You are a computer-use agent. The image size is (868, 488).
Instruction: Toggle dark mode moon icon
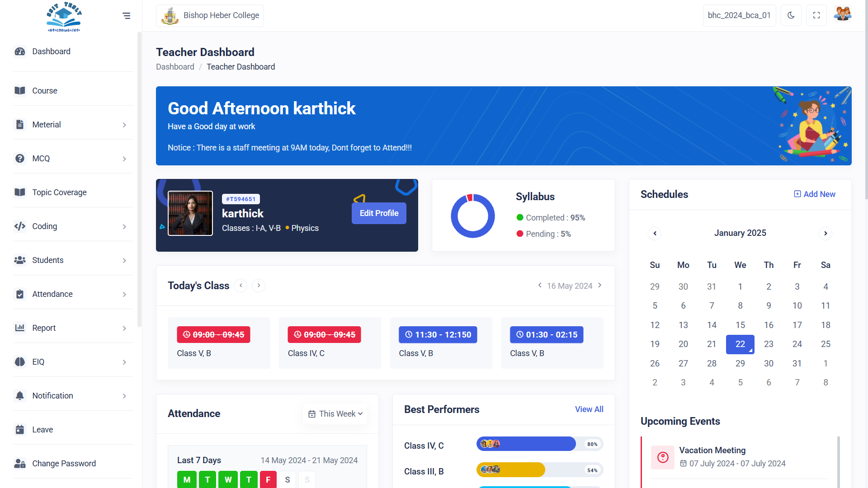(791, 15)
